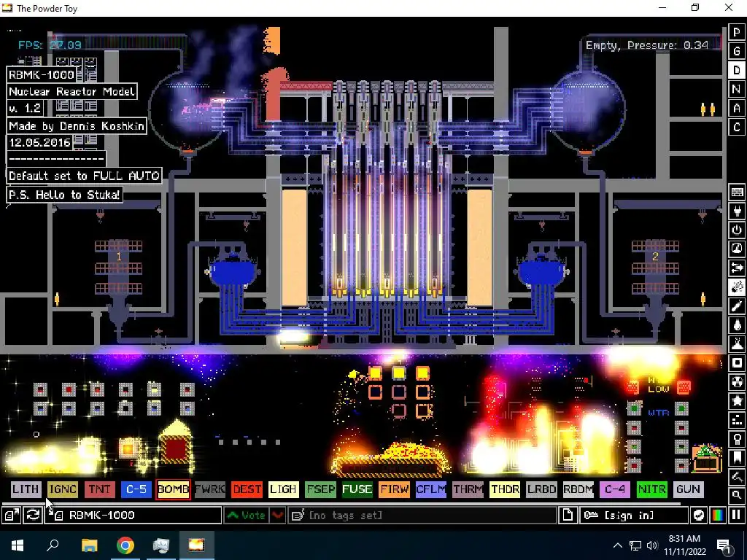Open the Favorites category with the bookmark icon
The image size is (747, 560).
click(737, 459)
